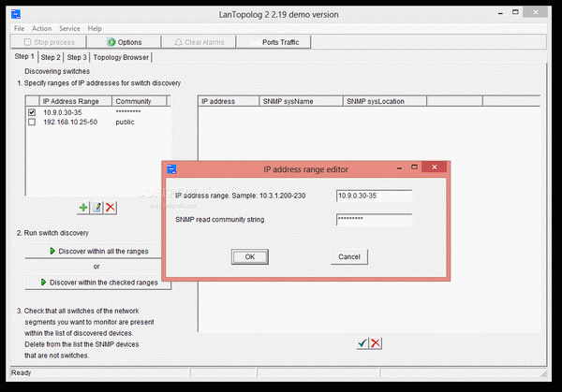Switch to the Step 2 tab
562x392 pixels.
click(51, 57)
